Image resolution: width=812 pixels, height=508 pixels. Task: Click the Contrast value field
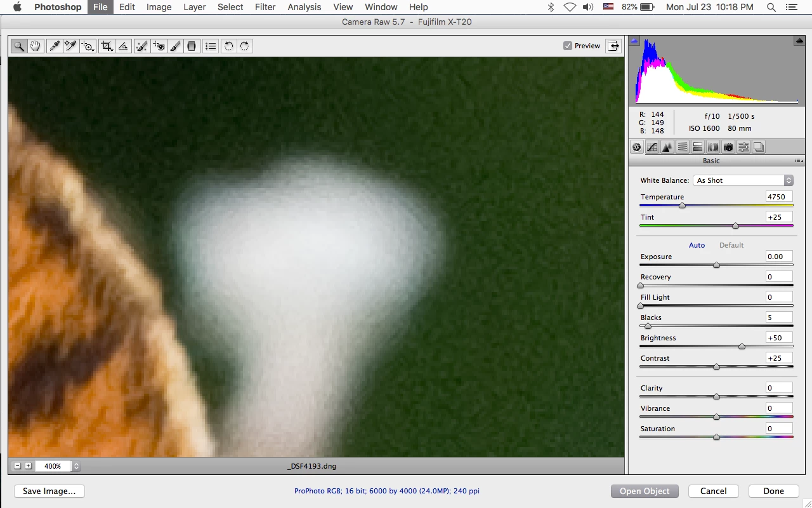[x=779, y=358]
